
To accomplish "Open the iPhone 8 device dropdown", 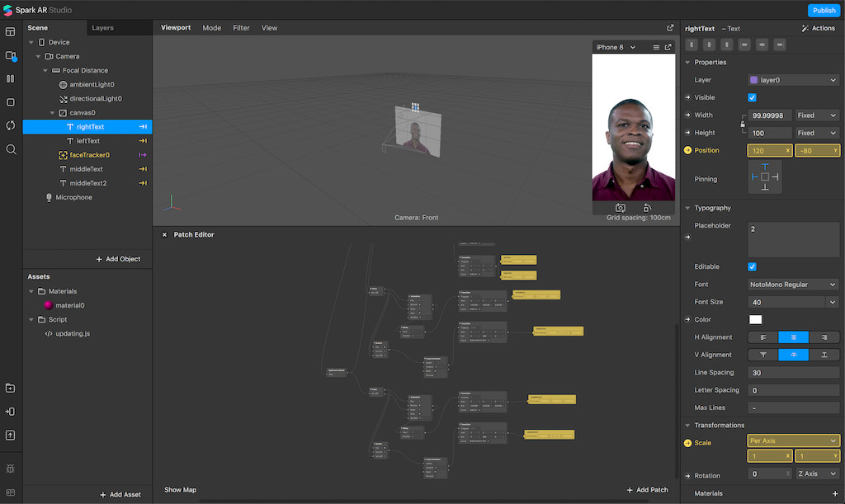I will [x=616, y=47].
